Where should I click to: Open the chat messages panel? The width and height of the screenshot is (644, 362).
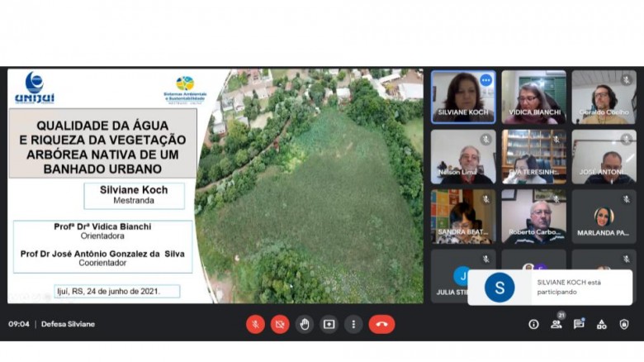pos(579,324)
